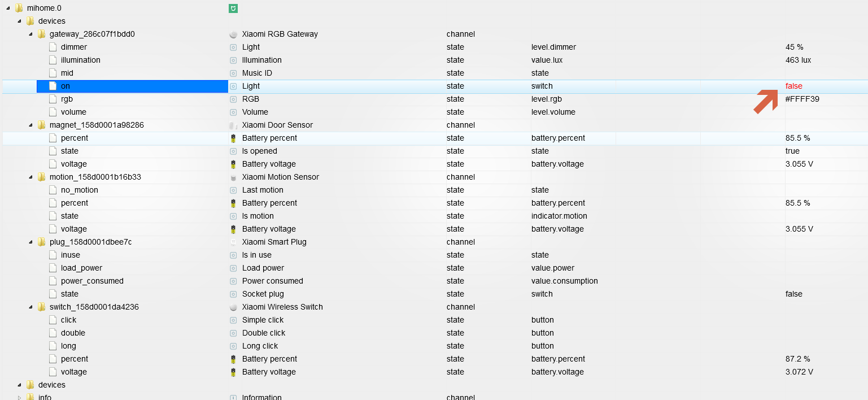Image resolution: width=868 pixels, height=400 pixels.
Task: Select the power_consumed state object
Action: pyautogui.click(x=92, y=281)
